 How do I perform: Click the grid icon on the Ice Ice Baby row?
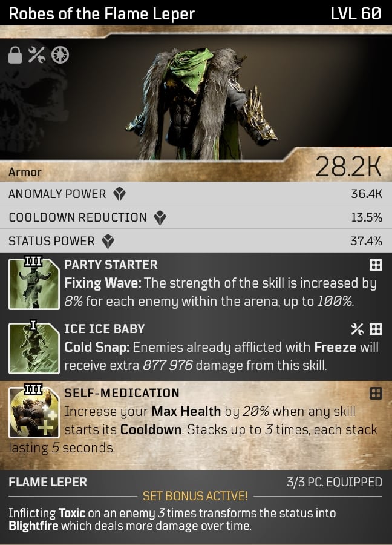(x=376, y=329)
